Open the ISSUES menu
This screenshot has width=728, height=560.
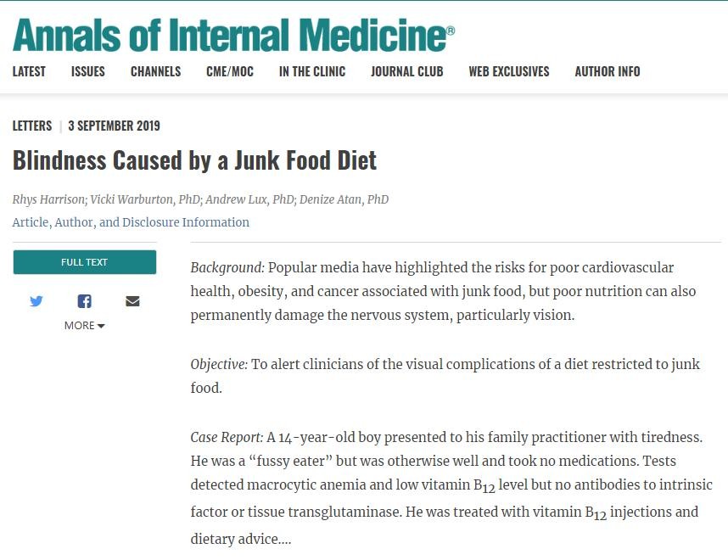tap(88, 71)
